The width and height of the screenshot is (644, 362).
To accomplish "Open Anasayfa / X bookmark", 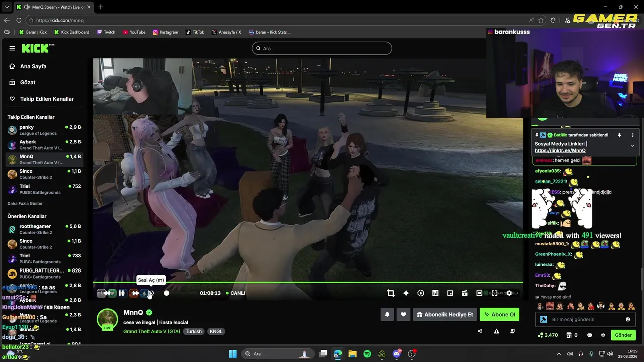I will 226,32.
